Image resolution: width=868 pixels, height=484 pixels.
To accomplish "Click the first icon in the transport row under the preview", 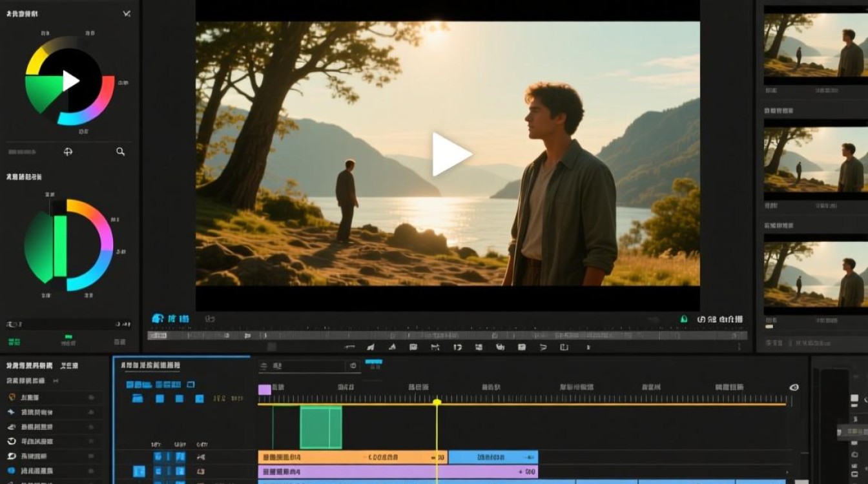I will click(x=350, y=347).
